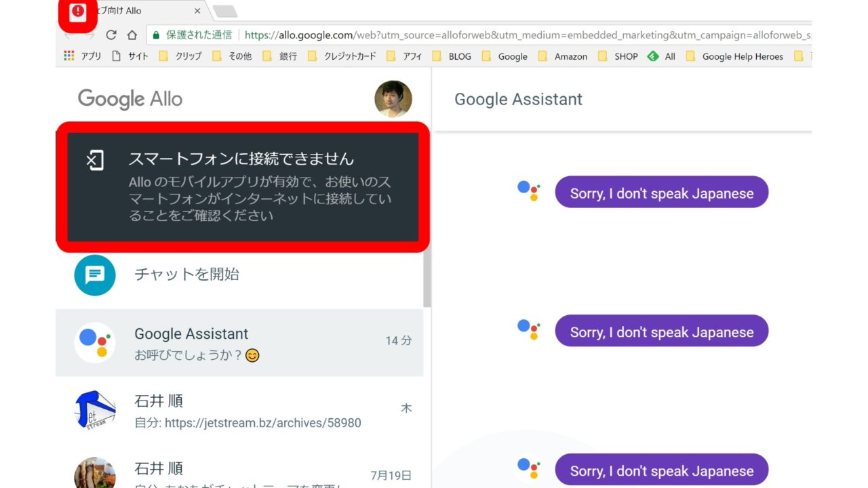Click the チャットを開始 label
The height and width of the screenshot is (488, 868).
(x=186, y=274)
